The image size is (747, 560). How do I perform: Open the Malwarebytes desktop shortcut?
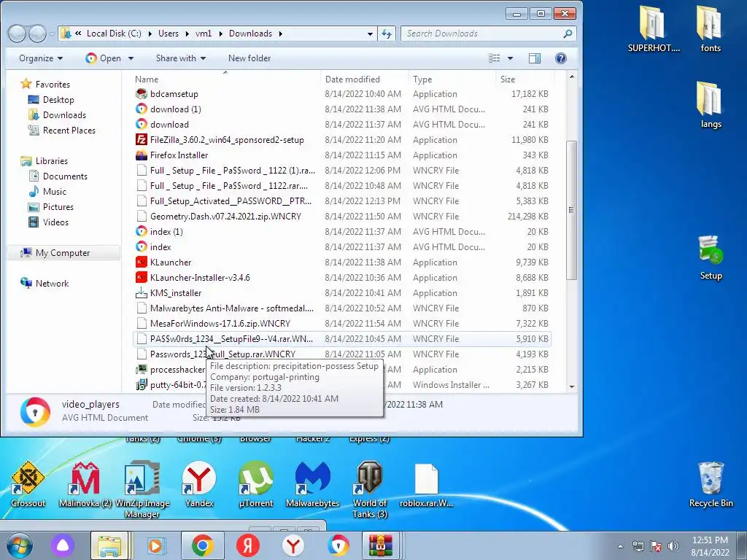[x=312, y=484]
